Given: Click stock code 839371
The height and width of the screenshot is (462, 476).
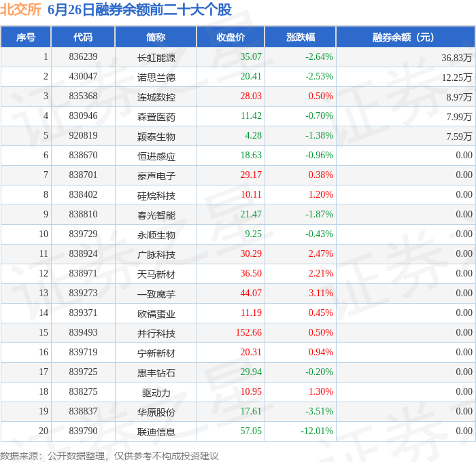Looking at the screenshot, I should click(x=83, y=313).
